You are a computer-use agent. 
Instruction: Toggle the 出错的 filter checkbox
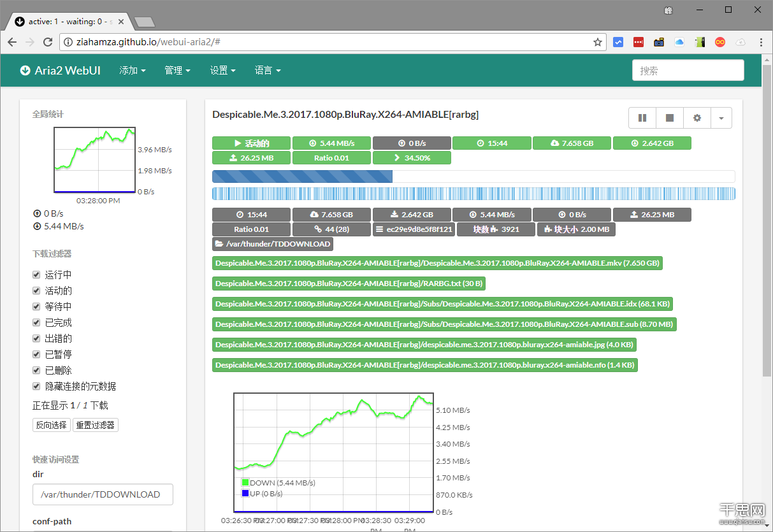[x=36, y=338]
